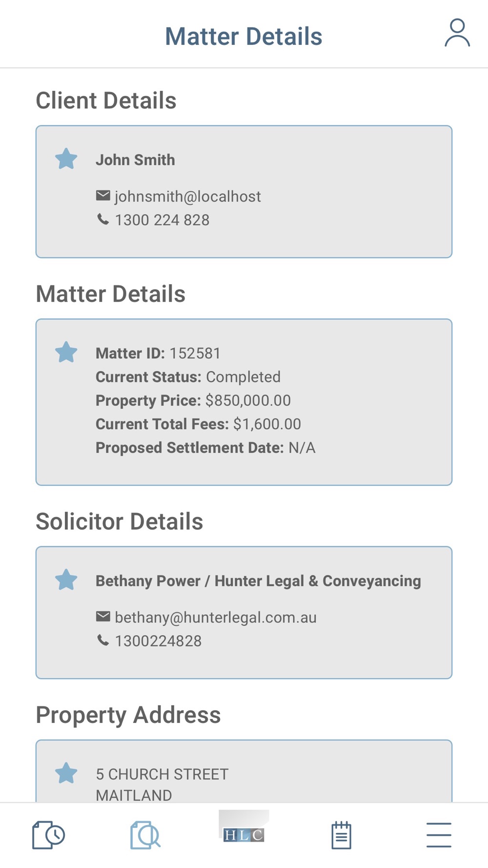Open recent matters folder-clock icon

49,835
